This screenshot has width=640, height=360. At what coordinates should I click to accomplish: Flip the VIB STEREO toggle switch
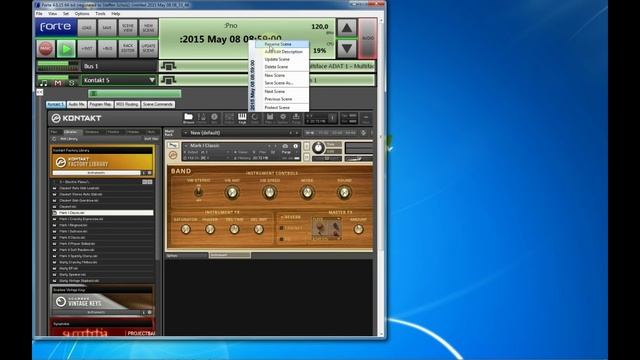click(x=199, y=192)
